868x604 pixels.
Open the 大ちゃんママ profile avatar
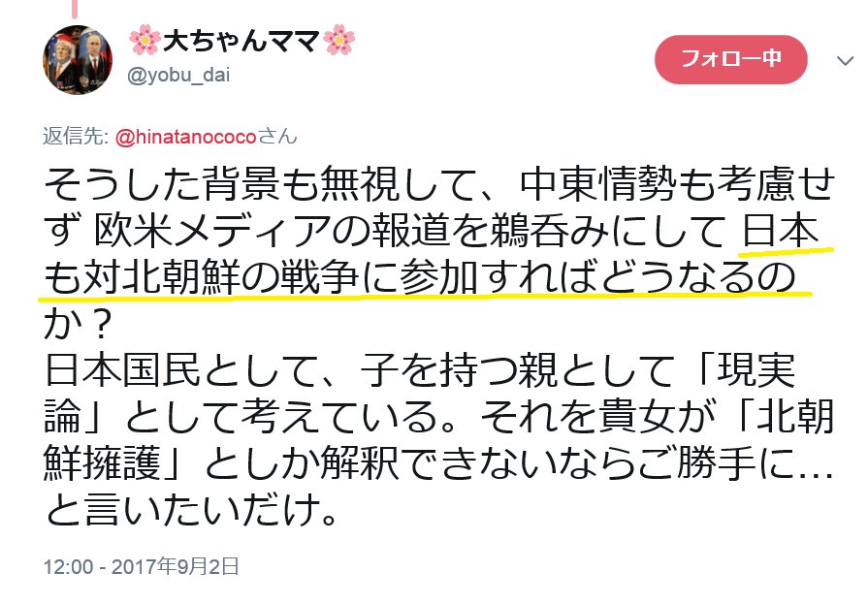(78, 59)
